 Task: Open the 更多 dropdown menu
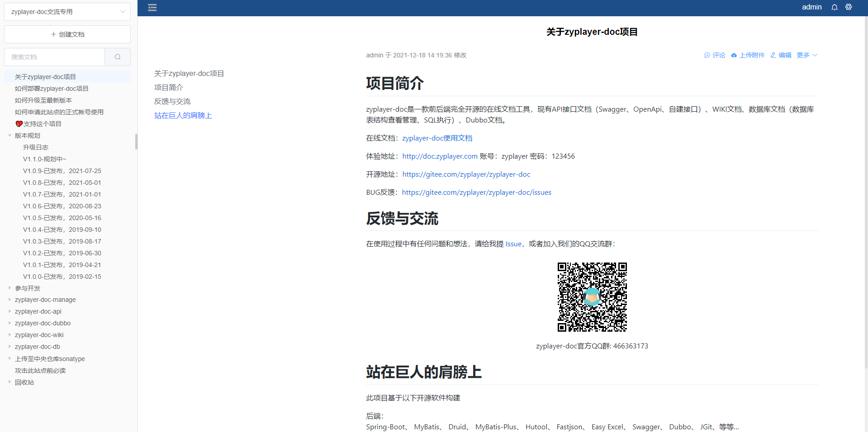(807, 55)
